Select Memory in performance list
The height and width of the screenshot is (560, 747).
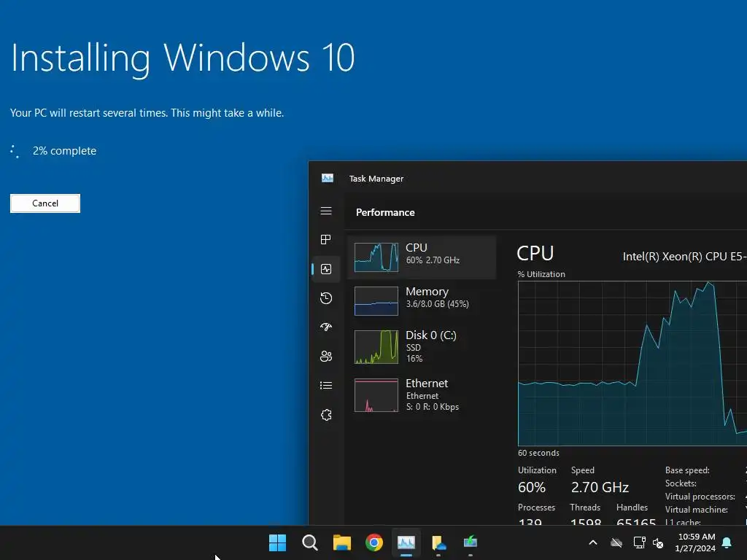pyautogui.click(x=422, y=300)
